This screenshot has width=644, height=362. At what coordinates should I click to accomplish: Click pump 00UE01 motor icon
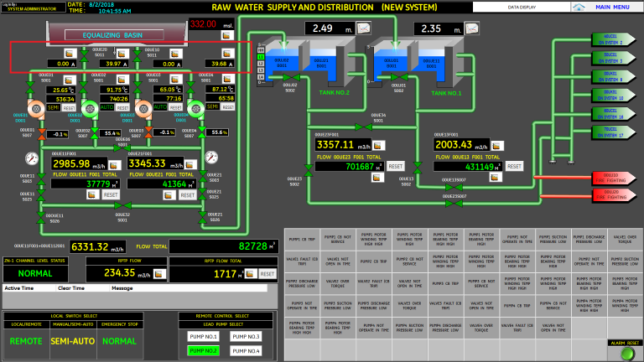pyautogui.click(x=36, y=109)
